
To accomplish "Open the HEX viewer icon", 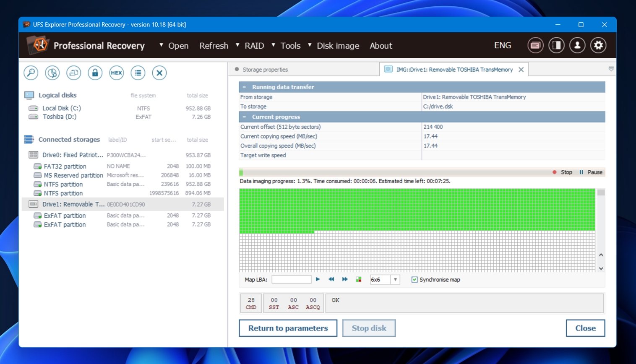I will coord(116,73).
